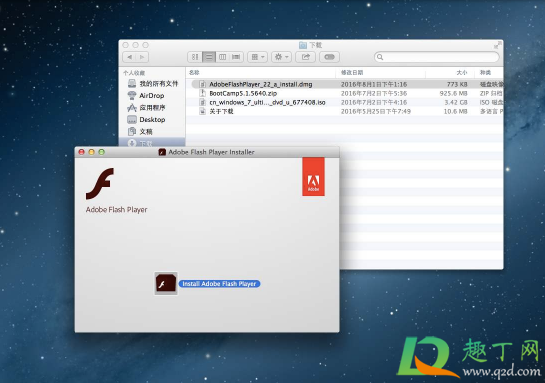This screenshot has height=383, width=545.
Task: Click the 773 KB size cell
Action: click(457, 84)
